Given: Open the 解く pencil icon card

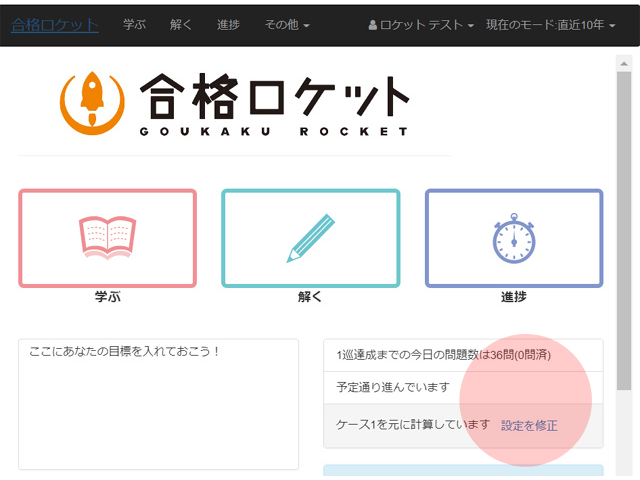Looking at the screenshot, I should tap(311, 238).
